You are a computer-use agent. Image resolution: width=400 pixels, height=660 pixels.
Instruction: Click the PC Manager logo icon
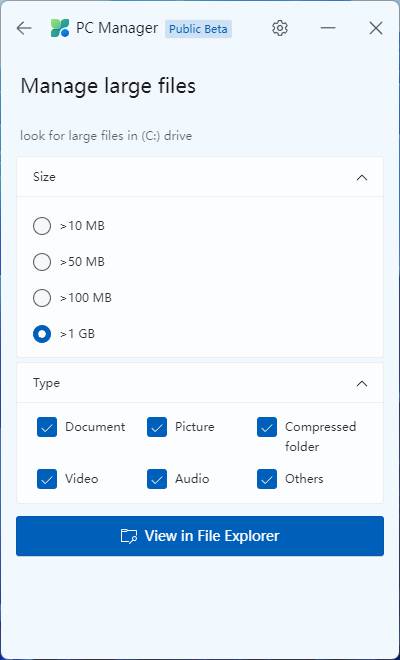[60, 28]
